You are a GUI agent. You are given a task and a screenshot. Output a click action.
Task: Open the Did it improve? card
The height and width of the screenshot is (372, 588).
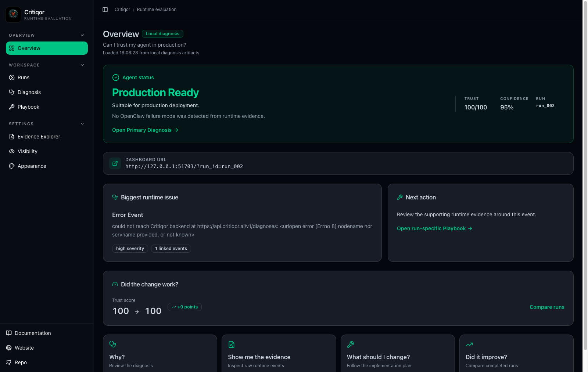516,353
